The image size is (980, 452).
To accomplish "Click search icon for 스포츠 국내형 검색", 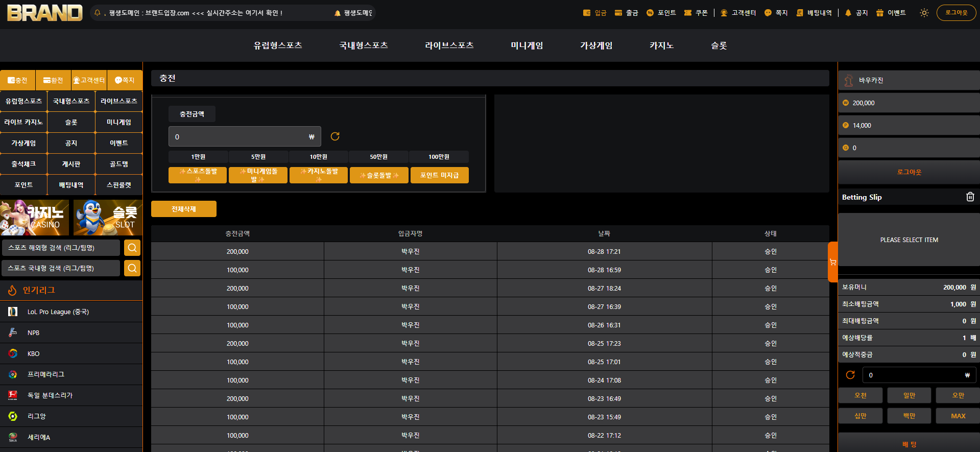I will tap(132, 268).
